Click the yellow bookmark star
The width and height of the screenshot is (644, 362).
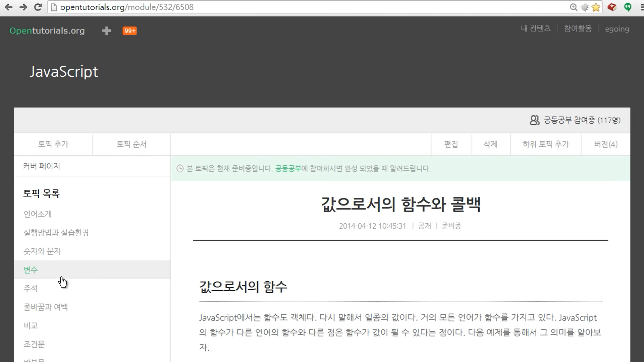[x=596, y=7]
